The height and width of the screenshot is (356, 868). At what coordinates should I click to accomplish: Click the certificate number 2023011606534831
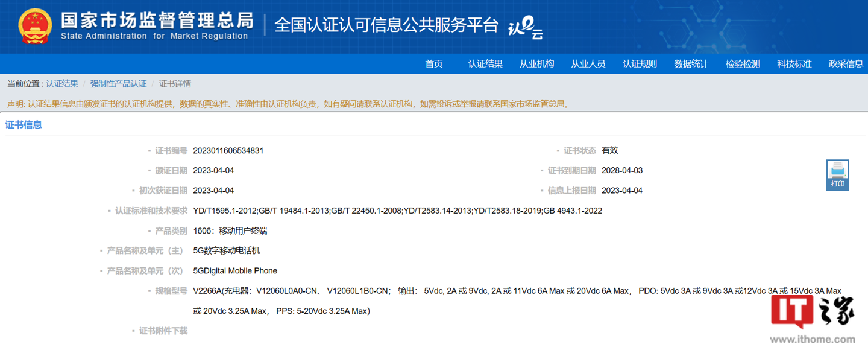228,151
